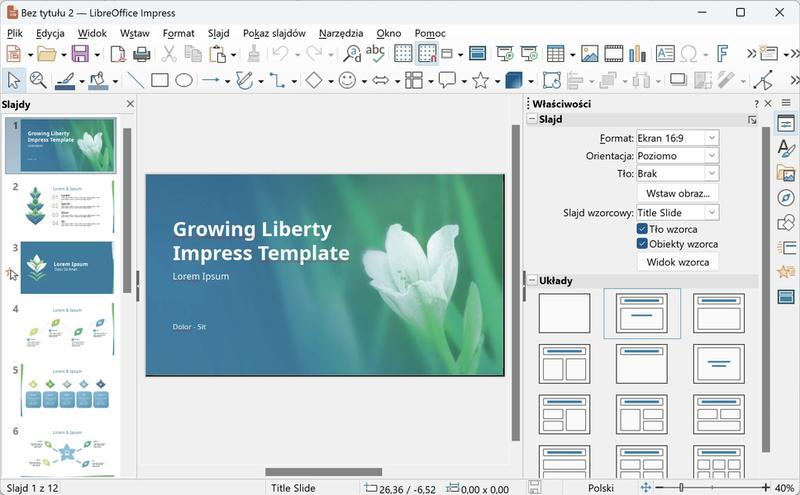Insert chart icon

click(x=637, y=54)
